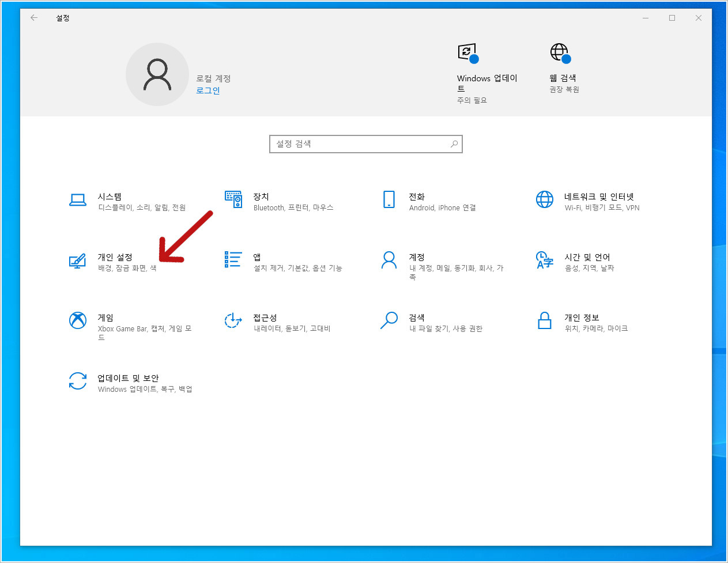Image resolution: width=728 pixels, height=563 pixels.
Task: Open the 시스템 laptop icon
Action: point(78,200)
